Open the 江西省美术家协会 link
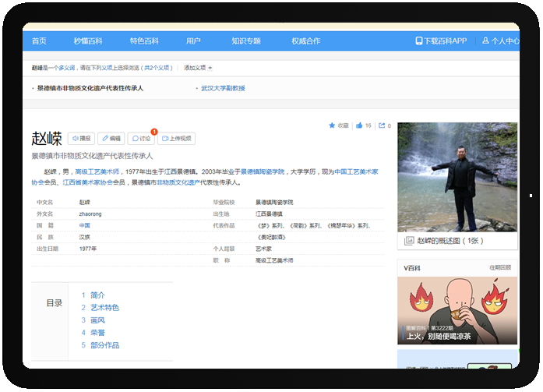 [x=87, y=182]
